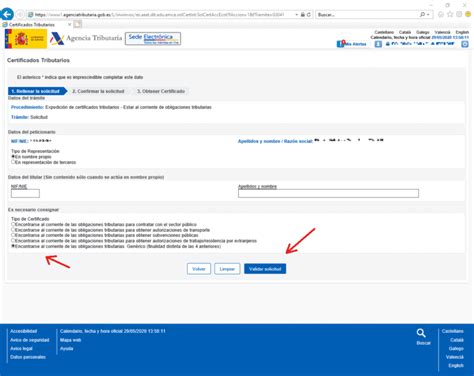Click the browser forward arrow button
Screen dimensions: 474x376
(20, 15)
